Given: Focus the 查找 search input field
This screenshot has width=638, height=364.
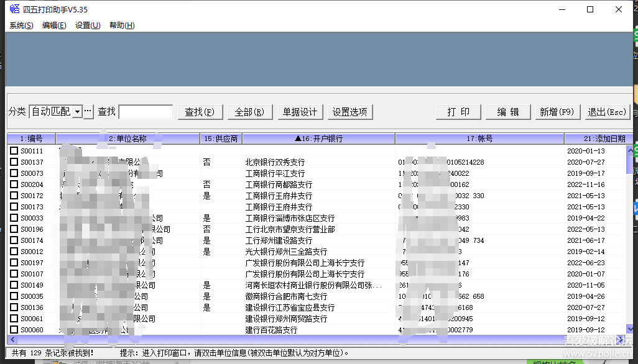Looking at the screenshot, I should 146,112.
